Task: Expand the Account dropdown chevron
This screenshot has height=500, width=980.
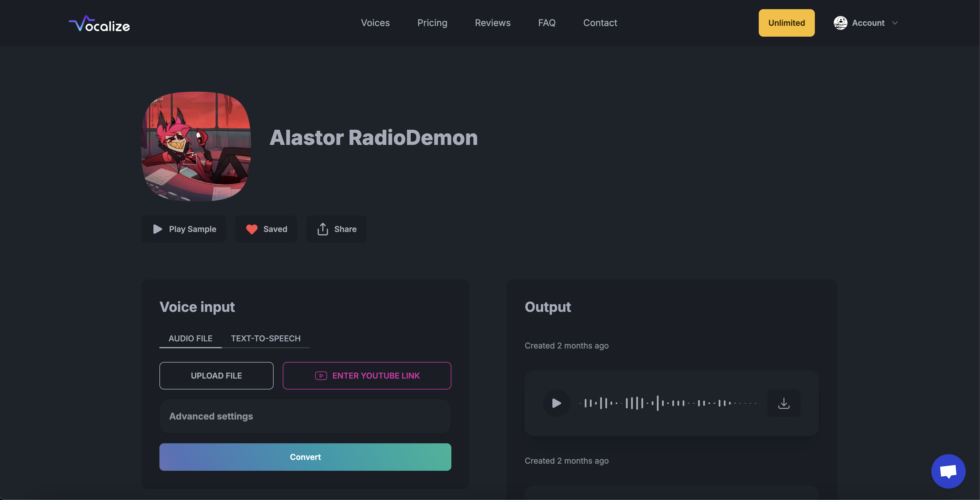Action: coord(895,23)
